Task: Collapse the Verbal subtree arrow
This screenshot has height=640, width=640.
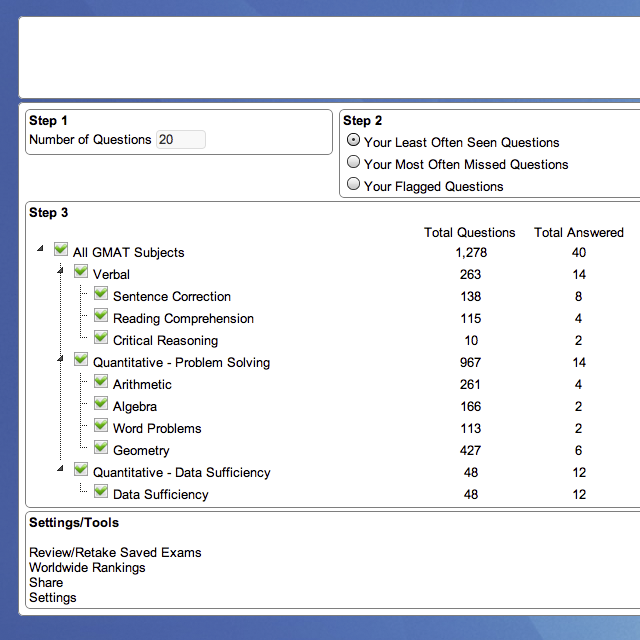Action: (60, 270)
